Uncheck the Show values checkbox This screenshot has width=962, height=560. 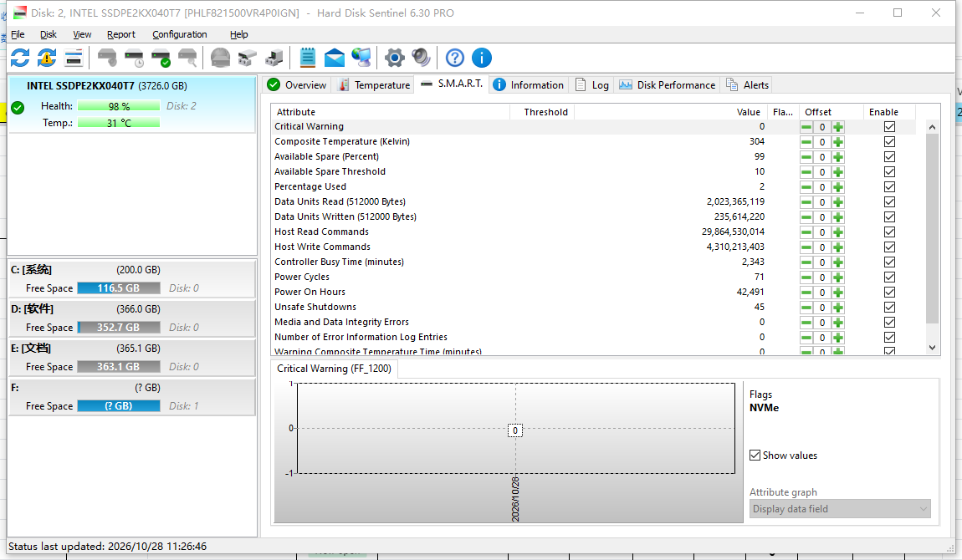coord(755,456)
